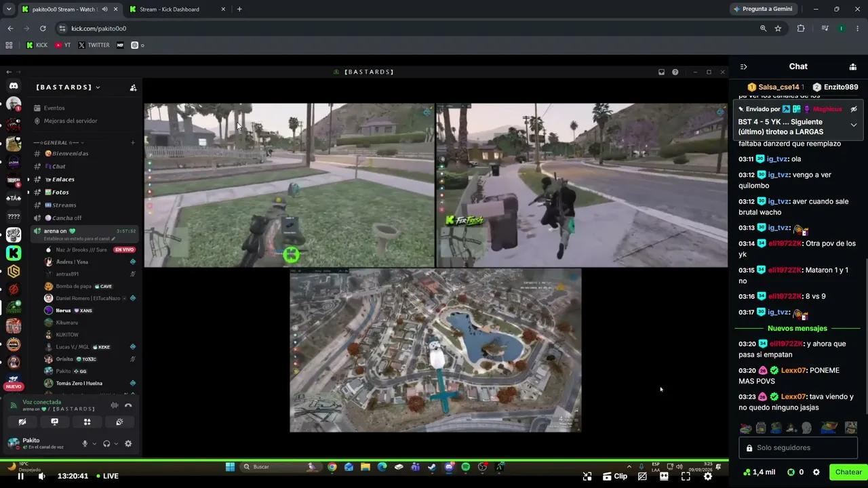Click the chat input 'Solo seguidores'

pos(798,448)
